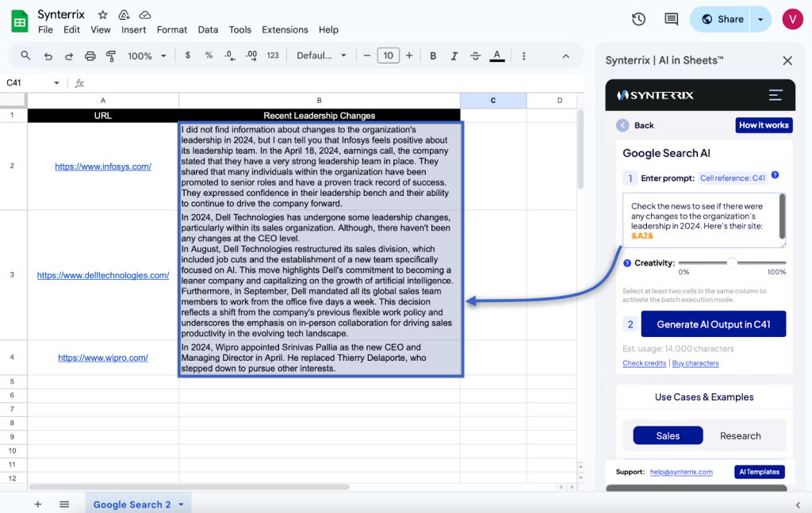
Task: Go back using the Back arrow
Action: tap(622, 125)
